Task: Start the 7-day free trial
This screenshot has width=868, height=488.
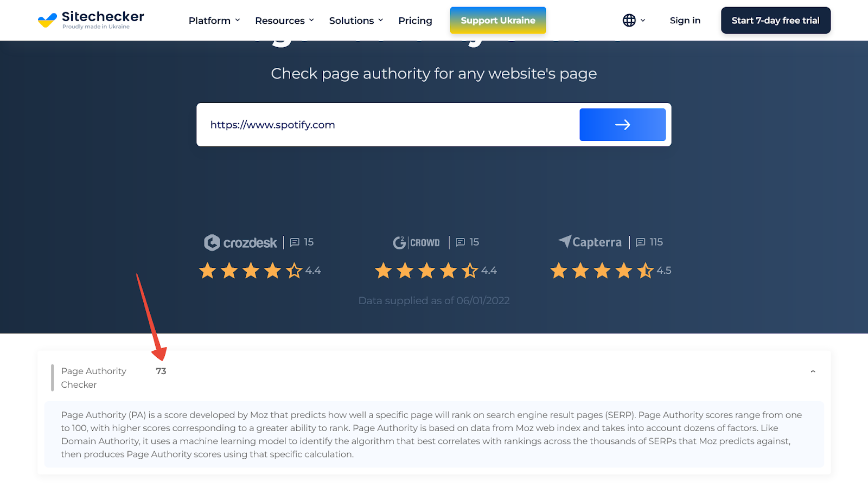Action: click(x=776, y=21)
